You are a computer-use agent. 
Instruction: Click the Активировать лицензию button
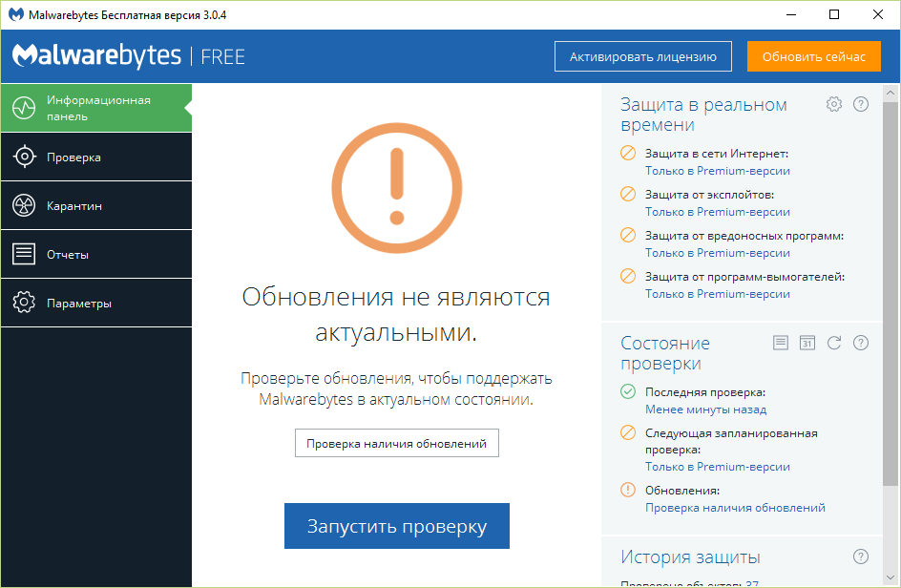[x=643, y=56]
